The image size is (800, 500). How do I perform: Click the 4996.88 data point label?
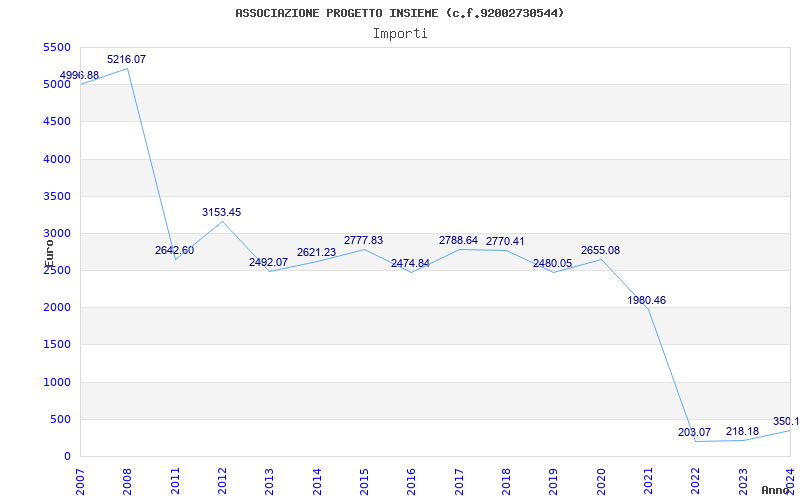(x=79, y=76)
